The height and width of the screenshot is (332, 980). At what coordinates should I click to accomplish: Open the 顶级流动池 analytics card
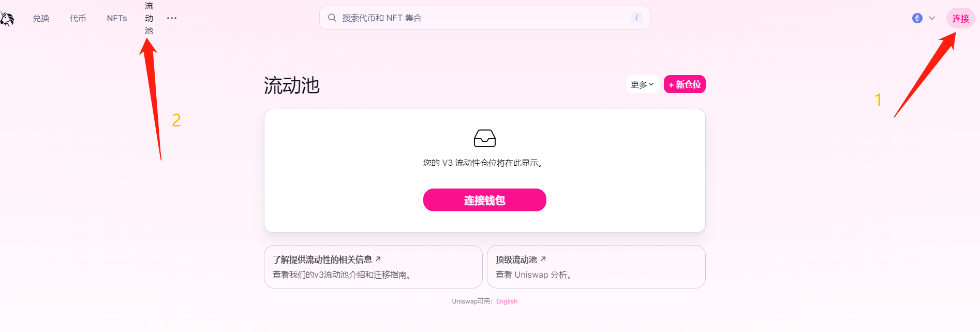click(x=596, y=267)
